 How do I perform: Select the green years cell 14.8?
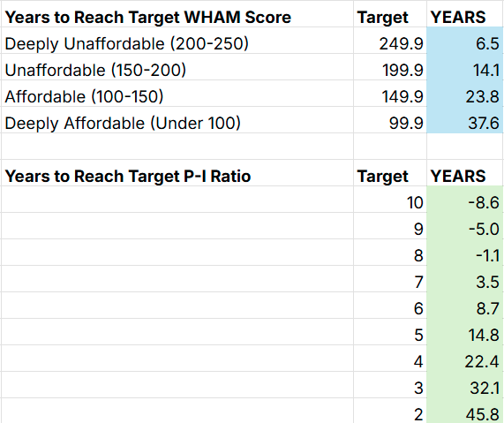(465, 332)
